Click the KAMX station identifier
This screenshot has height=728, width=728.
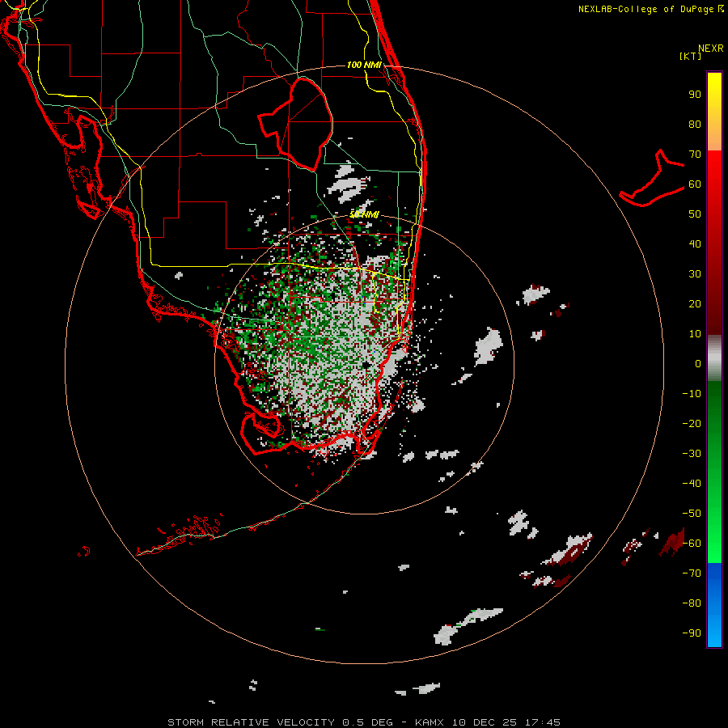pos(430,722)
